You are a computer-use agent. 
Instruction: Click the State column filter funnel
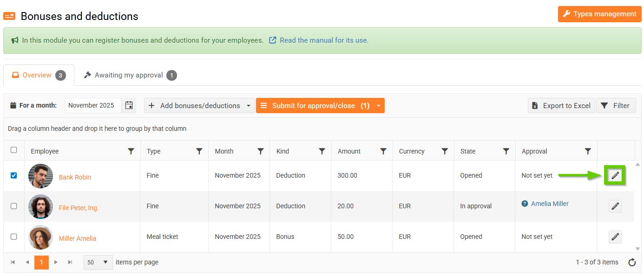pyautogui.click(x=506, y=151)
